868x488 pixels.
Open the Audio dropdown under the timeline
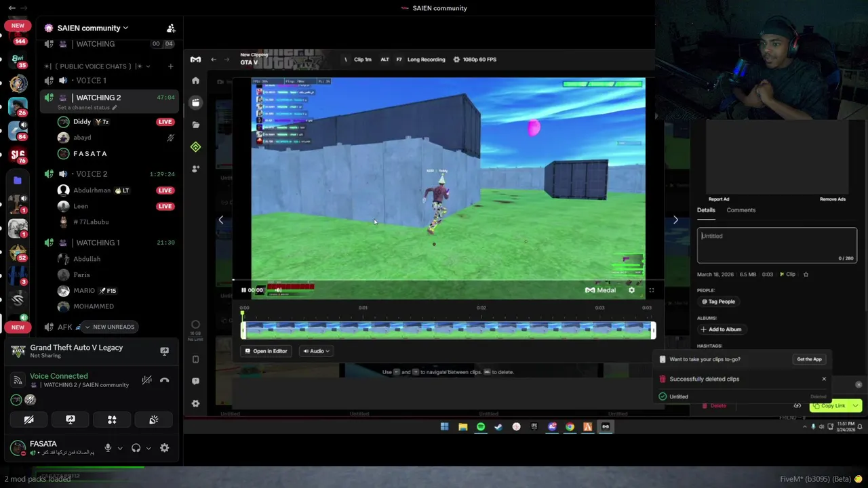pos(316,351)
